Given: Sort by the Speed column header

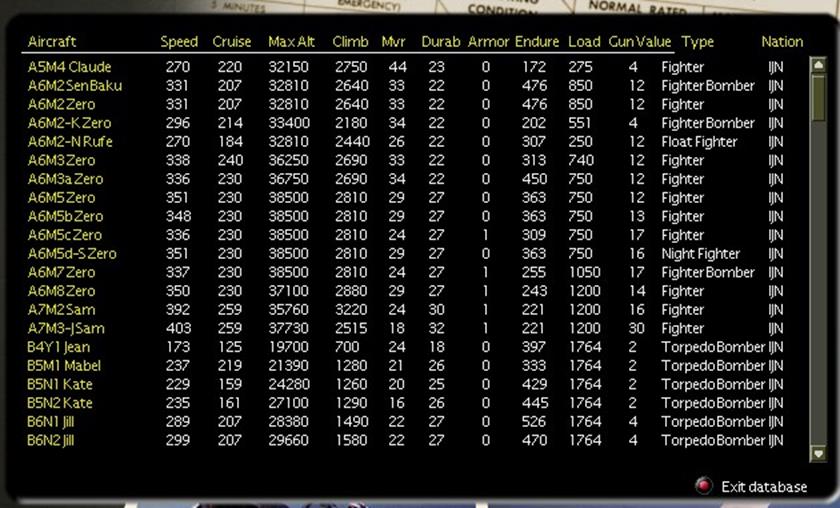Looking at the screenshot, I should (179, 42).
